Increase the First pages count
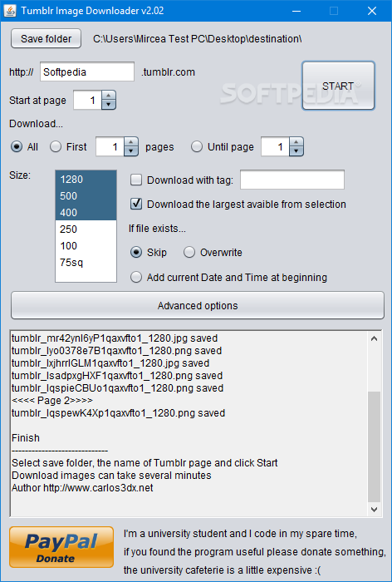Screen dimensions: 392x582 click(131, 142)
